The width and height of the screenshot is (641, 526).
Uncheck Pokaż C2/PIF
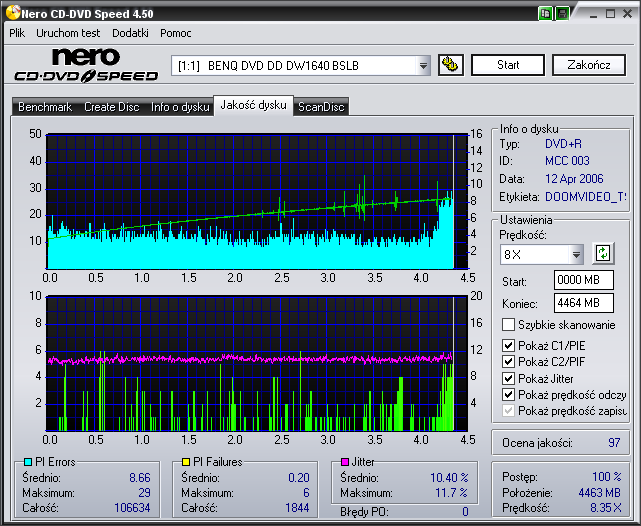point(508,362)
